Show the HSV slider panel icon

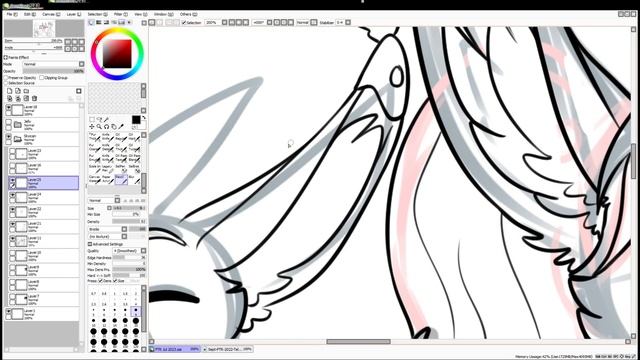(x=106, y=22)
